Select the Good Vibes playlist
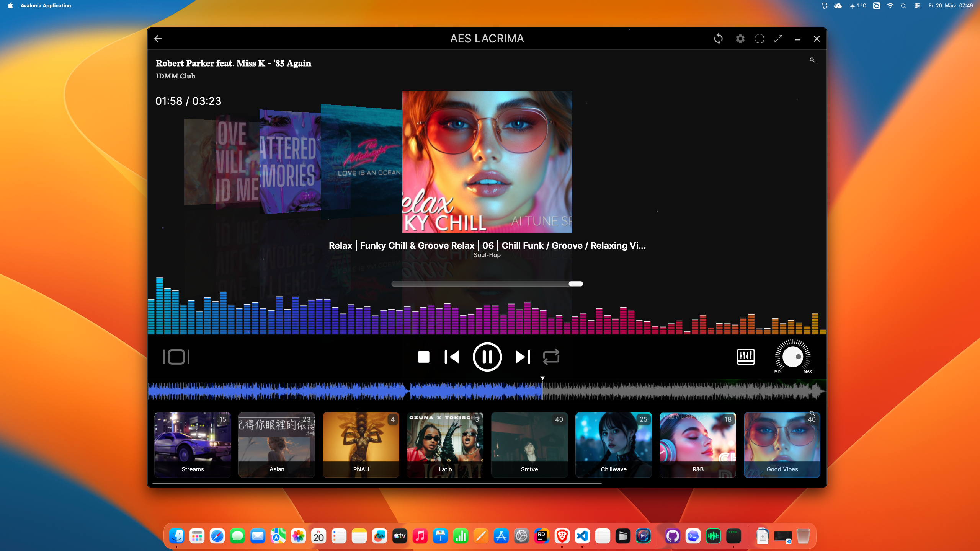Screen dimensions: 980x551 782,445
